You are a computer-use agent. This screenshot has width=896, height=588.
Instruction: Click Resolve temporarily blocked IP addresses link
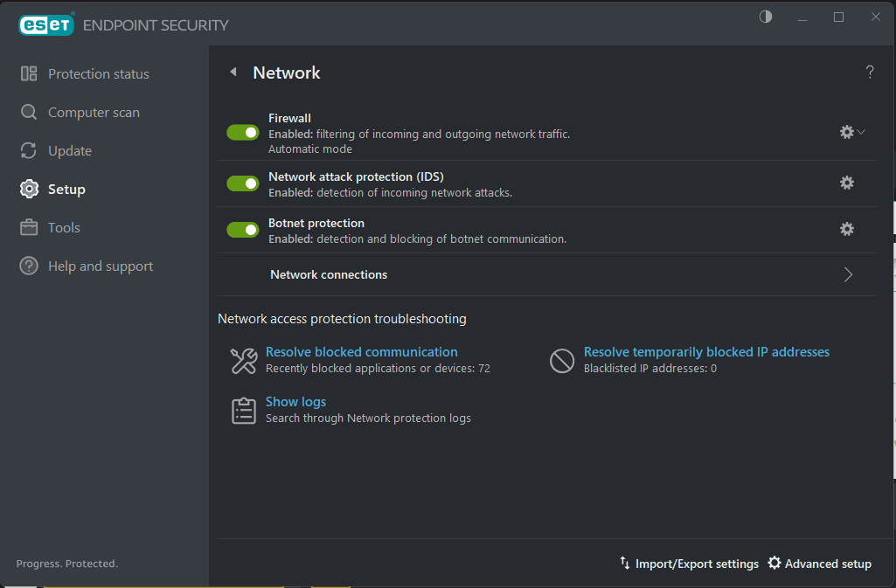coord(706,351)
